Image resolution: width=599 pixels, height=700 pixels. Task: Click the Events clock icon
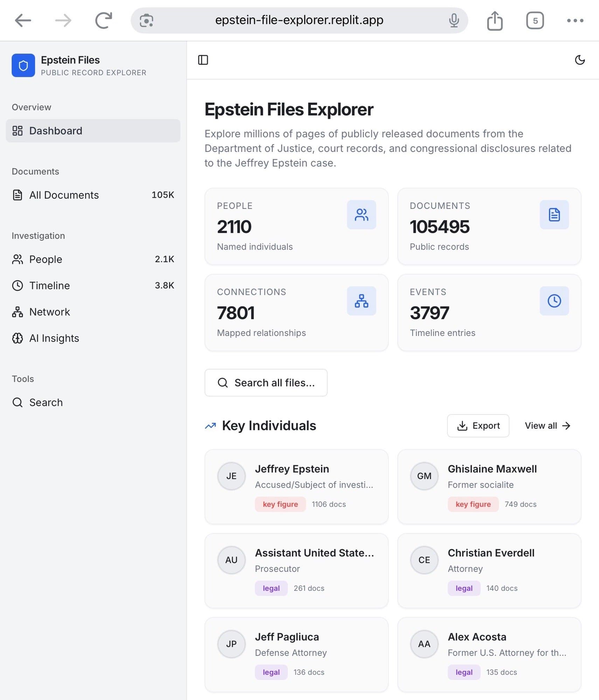point(554,301)
